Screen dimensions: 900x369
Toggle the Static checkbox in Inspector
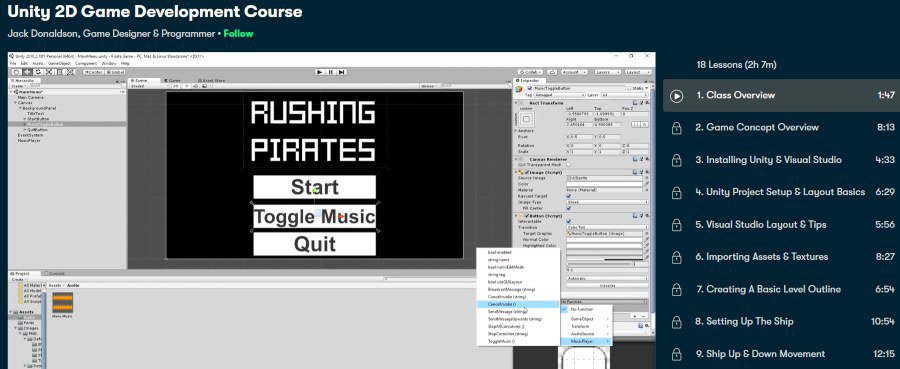pyautogui.click(x=629, y=88)
